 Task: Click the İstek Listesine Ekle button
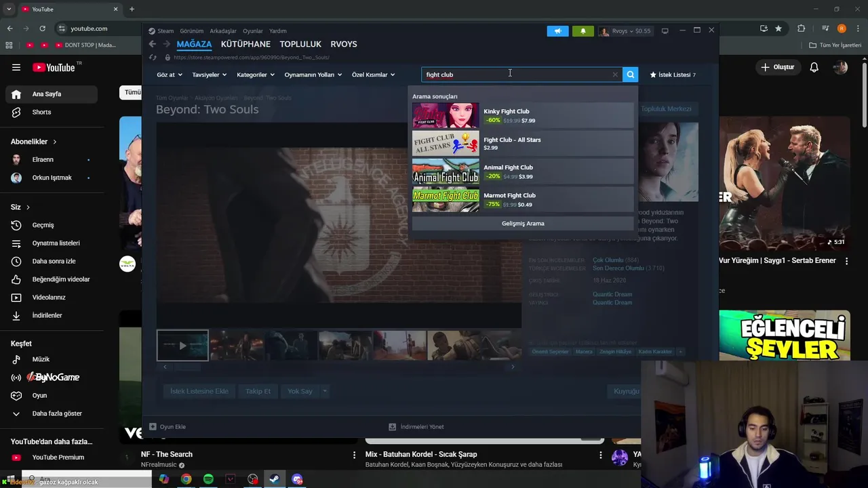point(199,391)
